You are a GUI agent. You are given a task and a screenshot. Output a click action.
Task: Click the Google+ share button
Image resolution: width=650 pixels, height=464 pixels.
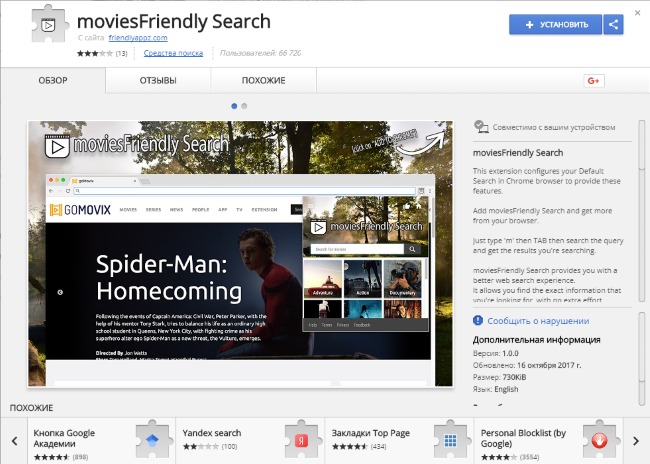coord(594,80)
